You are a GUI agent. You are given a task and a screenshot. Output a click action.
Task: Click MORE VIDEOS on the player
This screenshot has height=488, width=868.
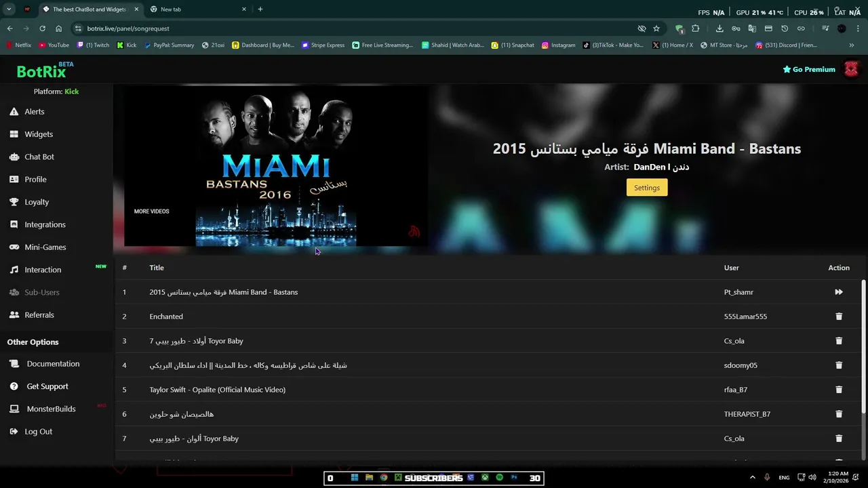pyautogui.click(x=151, y=211)
